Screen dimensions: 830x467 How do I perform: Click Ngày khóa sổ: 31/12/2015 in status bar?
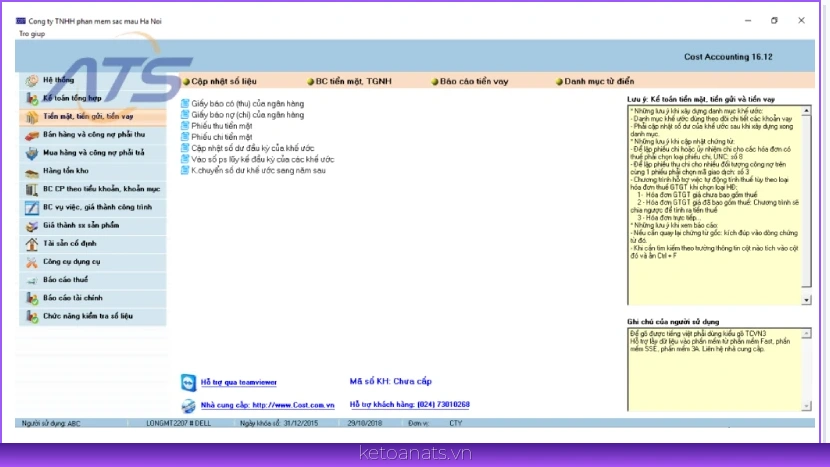279,424
